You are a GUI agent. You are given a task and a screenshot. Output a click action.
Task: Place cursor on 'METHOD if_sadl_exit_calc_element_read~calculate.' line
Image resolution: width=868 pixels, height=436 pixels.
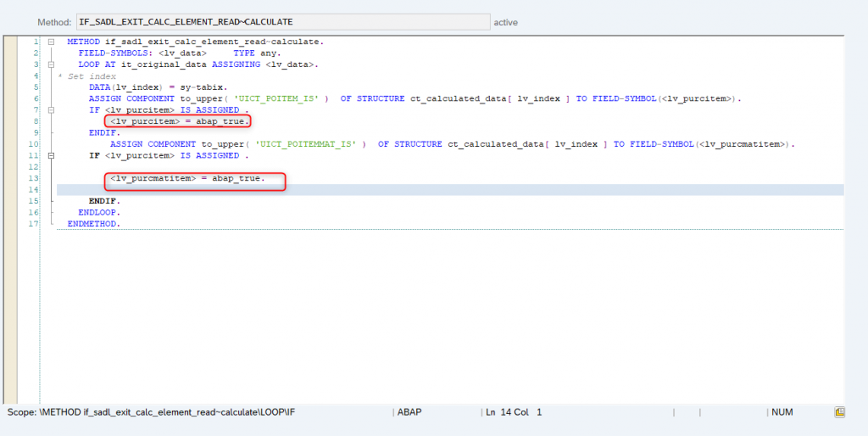coord(196,42)
